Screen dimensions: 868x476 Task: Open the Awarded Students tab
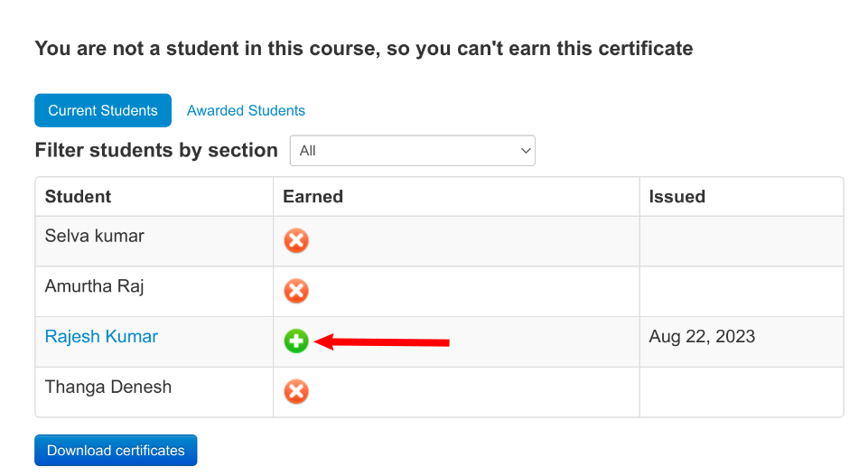pos(246,110)
